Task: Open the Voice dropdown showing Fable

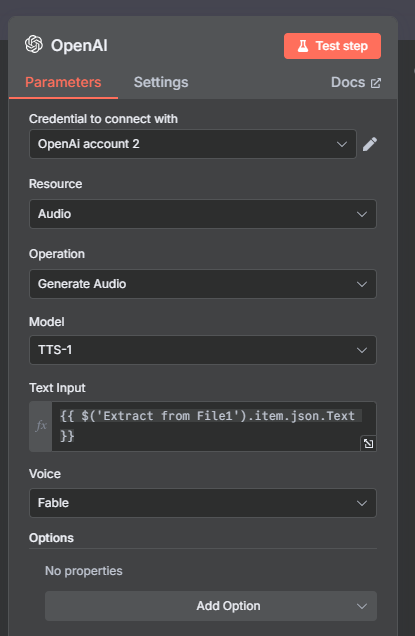Action: [x=203, y=503]
